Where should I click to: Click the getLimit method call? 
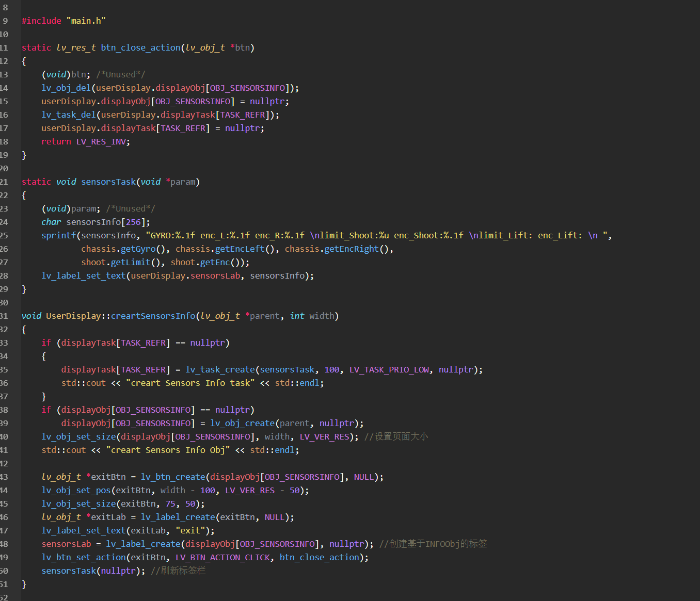131,262
